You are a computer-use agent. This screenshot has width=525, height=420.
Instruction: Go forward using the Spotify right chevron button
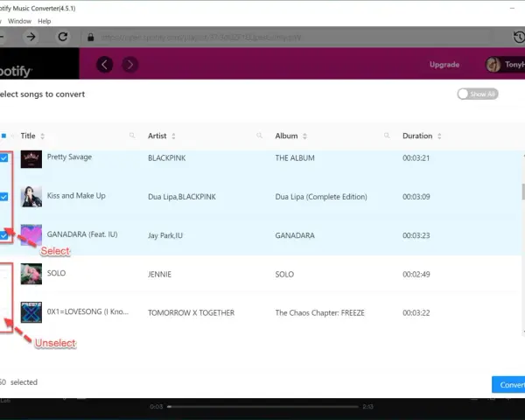click(x=129, y=64)
